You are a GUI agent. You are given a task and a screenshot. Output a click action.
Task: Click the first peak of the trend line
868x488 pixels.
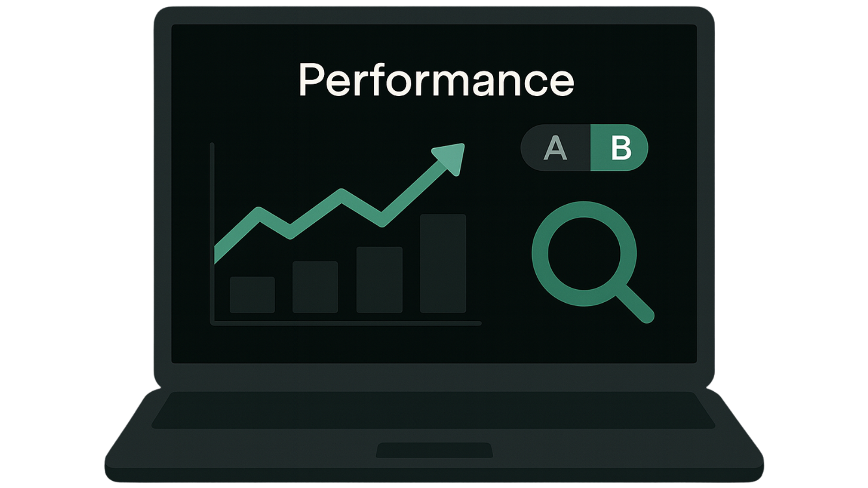tap(259, 213)
